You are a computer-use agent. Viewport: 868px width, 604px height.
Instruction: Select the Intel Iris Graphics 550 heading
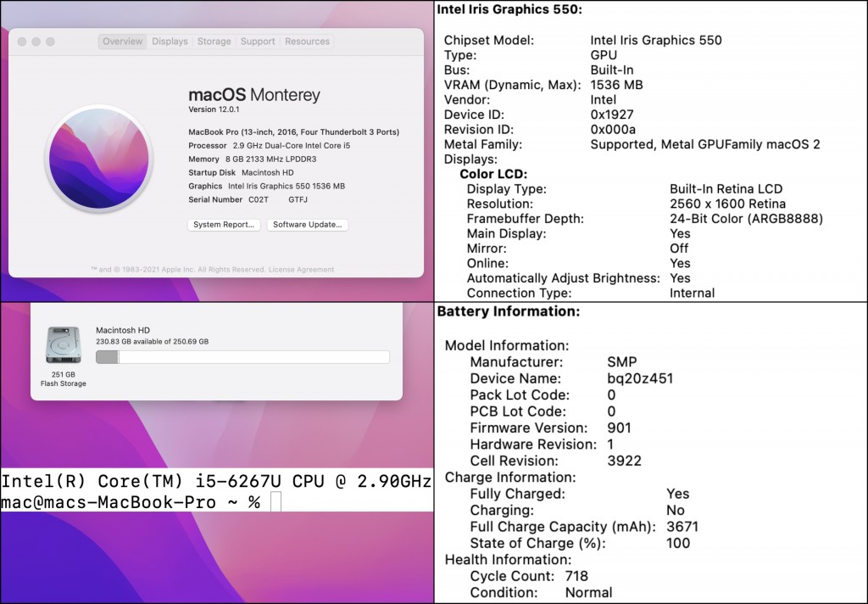tap(509, 9)
